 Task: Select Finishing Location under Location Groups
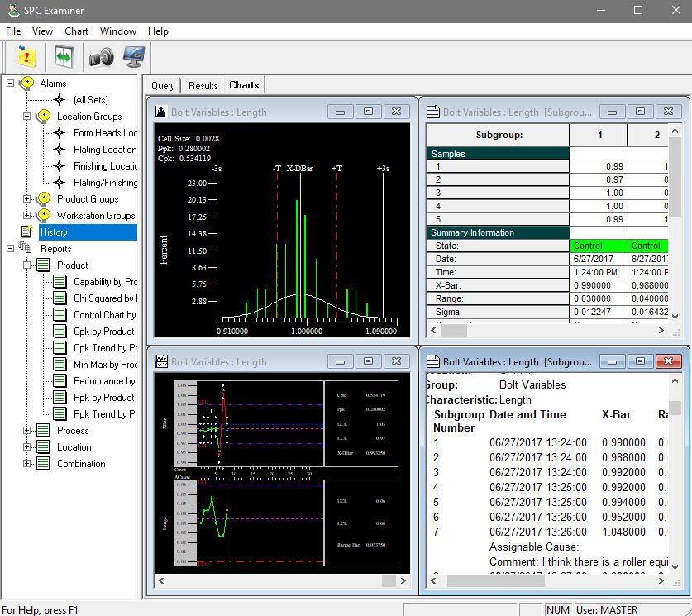pyautogui.click(x=105, y=166)
